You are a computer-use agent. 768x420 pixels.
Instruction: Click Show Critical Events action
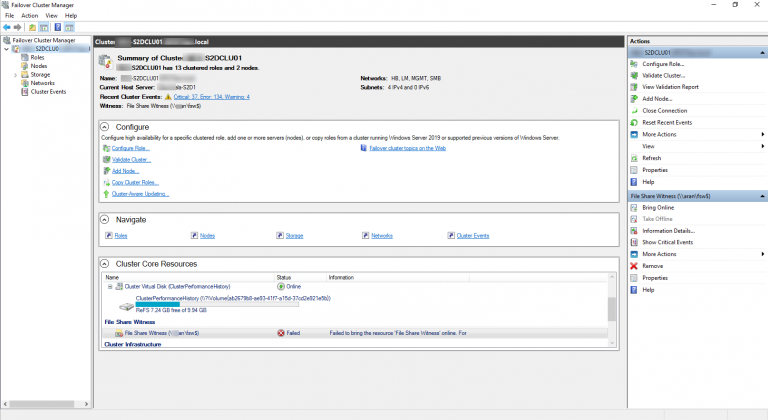coord(668,242)
